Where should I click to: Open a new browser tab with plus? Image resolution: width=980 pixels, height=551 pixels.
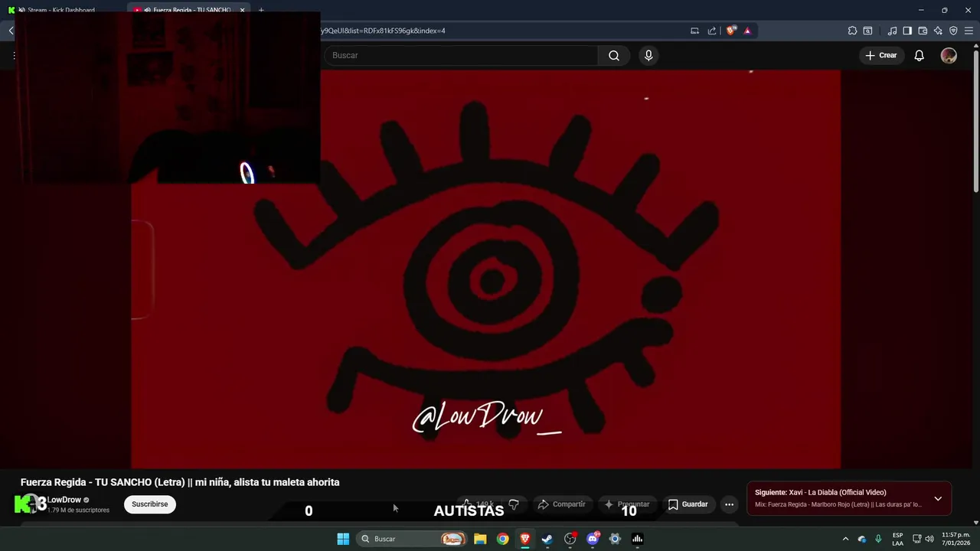pos(261,10)
